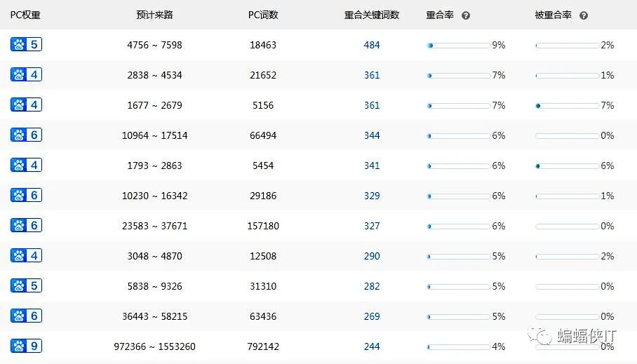The width and height of the screenshot is (637, 364).
Task: Click the Baidu weight 4 badge in the 5156 row
Action: [26, 105]
